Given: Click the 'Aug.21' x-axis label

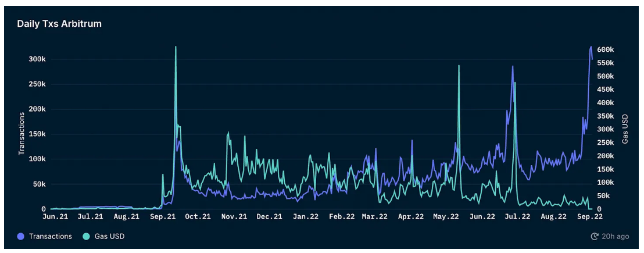Looking at the screenshot, I should click(126, 216).
